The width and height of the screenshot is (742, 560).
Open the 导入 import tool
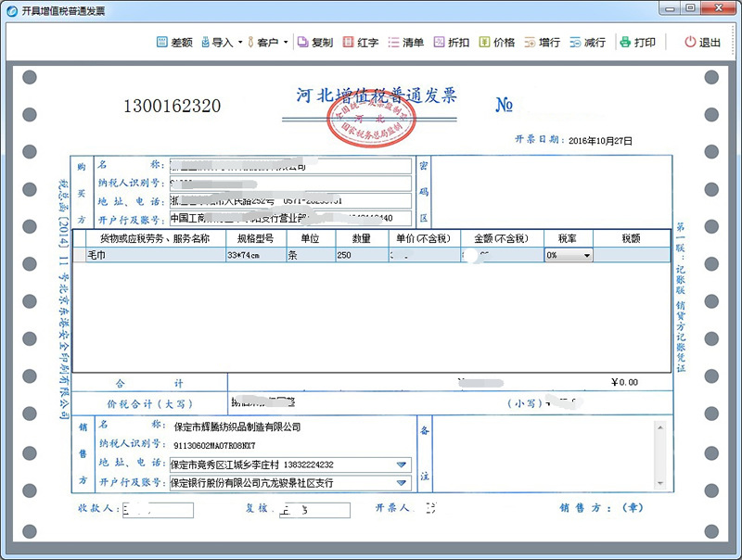pyautogui.click(x=217, y=42)
